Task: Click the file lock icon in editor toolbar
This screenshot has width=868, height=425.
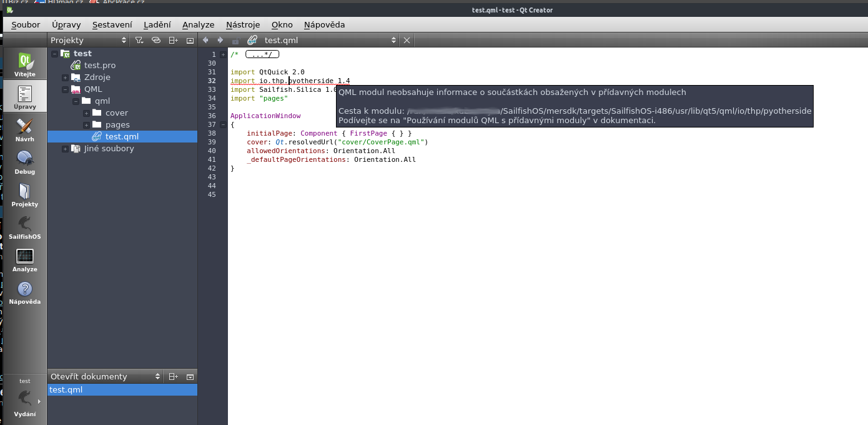Action: pyautogui.click(x=235, y=40)
